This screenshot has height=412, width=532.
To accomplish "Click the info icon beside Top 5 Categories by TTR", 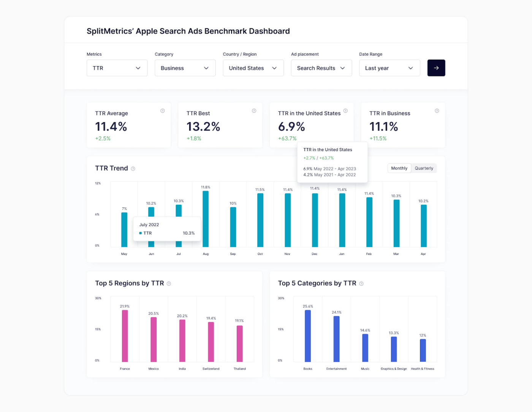I will coord(361,283).
